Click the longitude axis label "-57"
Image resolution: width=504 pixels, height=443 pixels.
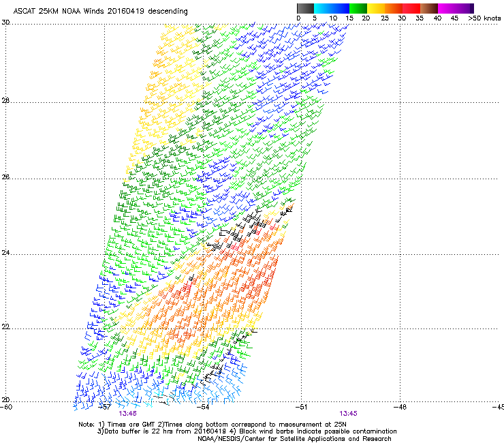coord(104,408)
